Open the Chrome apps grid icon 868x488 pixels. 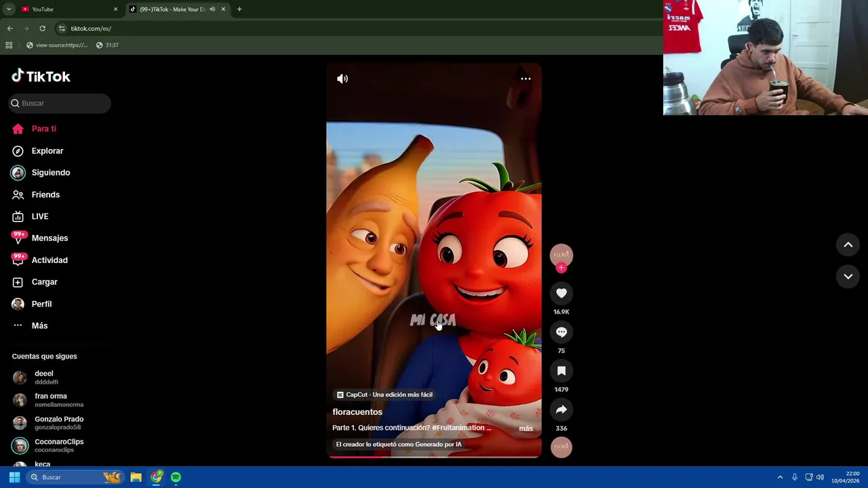coord(9,45)
